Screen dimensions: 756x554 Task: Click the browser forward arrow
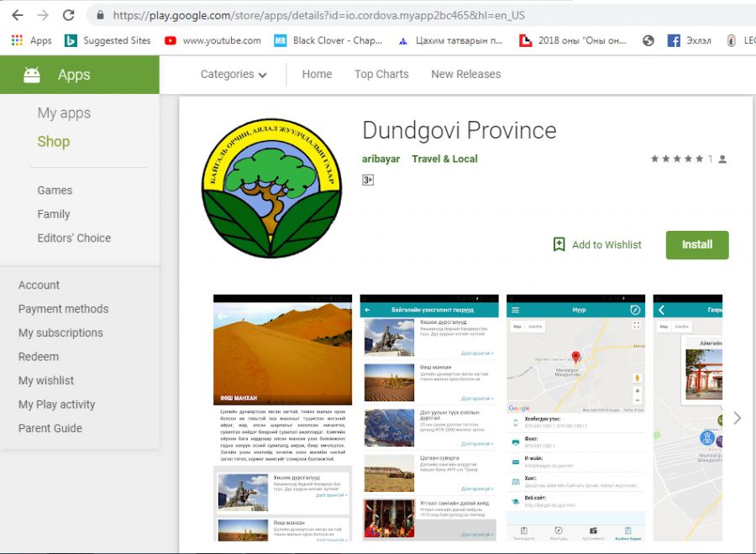pos(43,15)
